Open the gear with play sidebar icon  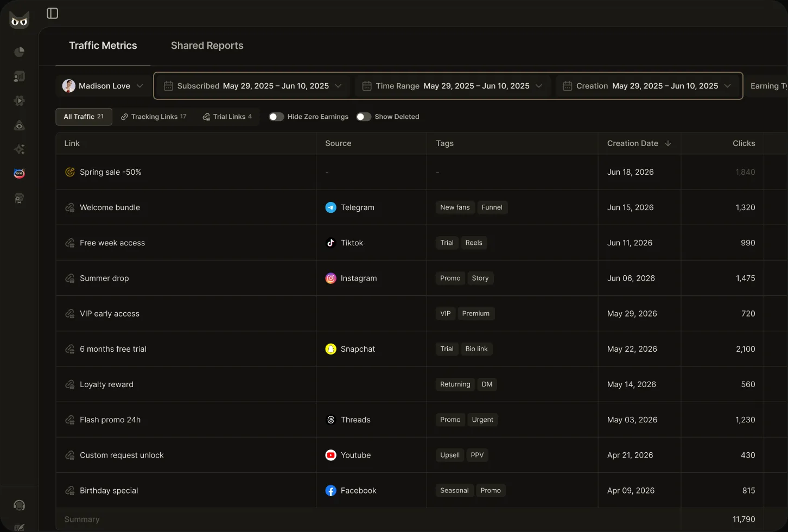(19, 101)
